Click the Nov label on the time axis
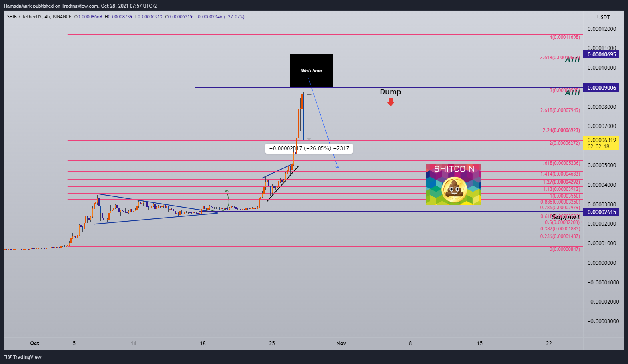 [x=341, y=343]
